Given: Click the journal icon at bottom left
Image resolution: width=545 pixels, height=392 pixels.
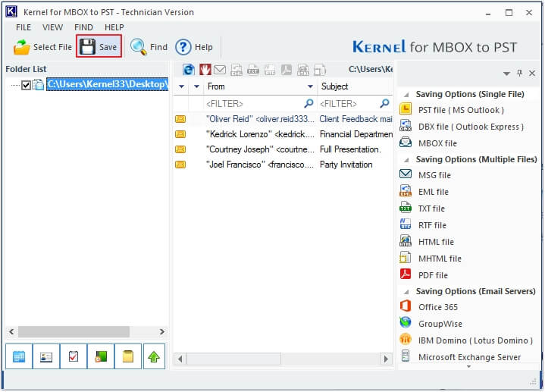Looking at the screenshot, I should click(x=101, y=356).
